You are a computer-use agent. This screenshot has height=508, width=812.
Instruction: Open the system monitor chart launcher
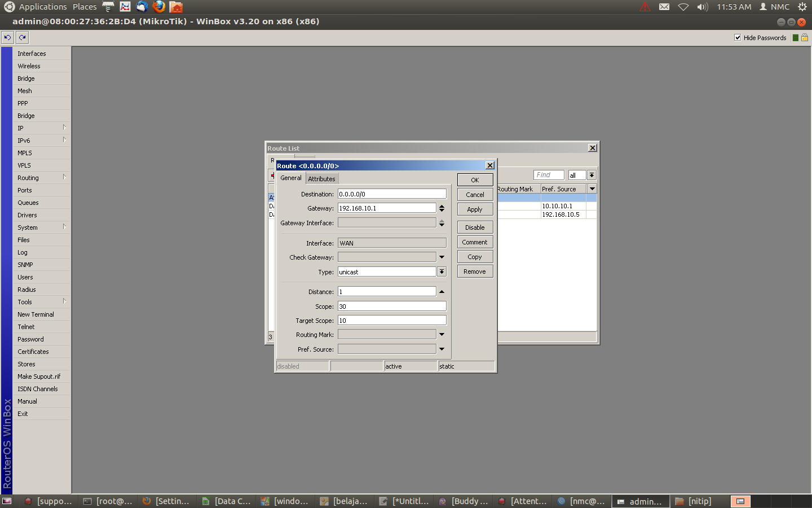[125, 7]
